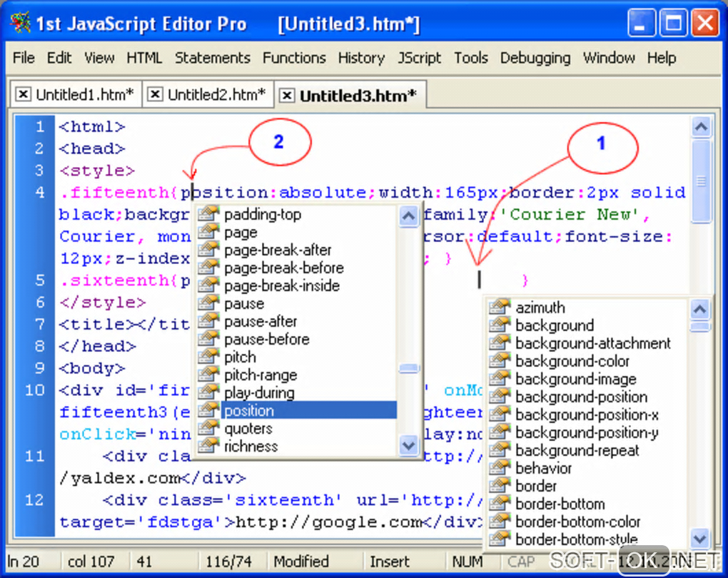Click the azimuth property icon
Screen dimensions: 728x578
tap(500, 307)
